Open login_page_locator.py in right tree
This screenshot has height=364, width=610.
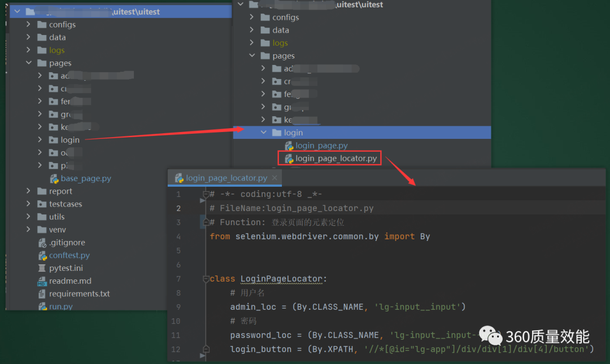(x=335, y=158)
